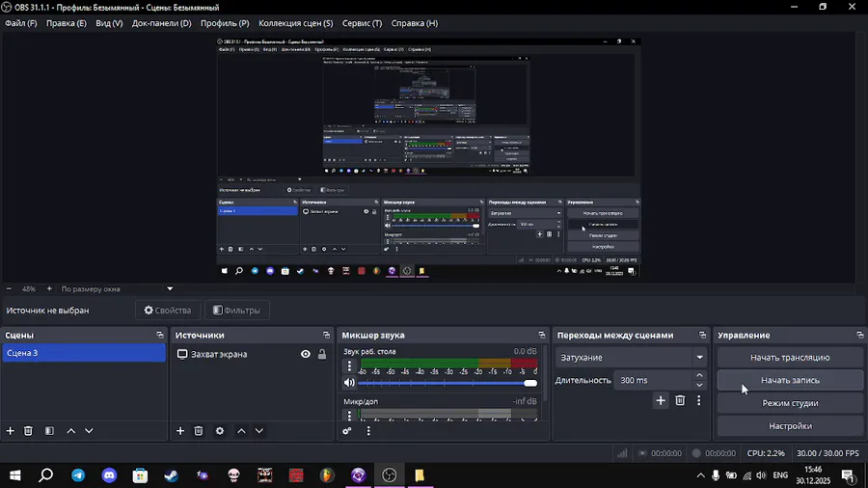Open Правка menu
The image size is (868, 488).
click(67, 23)
